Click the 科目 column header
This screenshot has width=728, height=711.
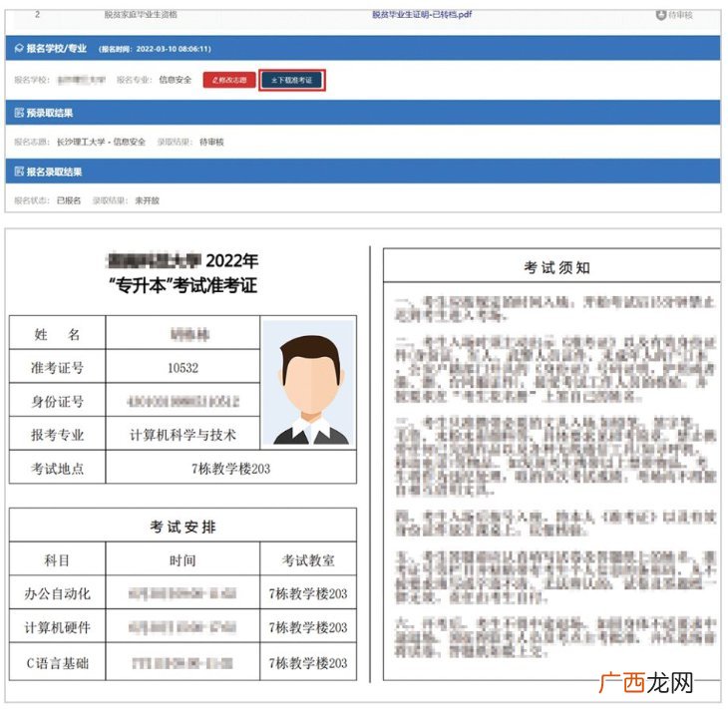57,560
